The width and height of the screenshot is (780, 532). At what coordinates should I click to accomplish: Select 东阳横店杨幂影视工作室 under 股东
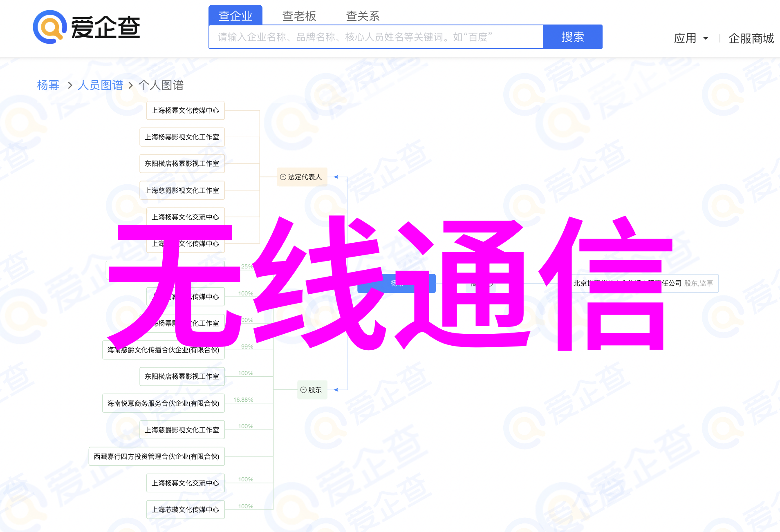point(182,376)
